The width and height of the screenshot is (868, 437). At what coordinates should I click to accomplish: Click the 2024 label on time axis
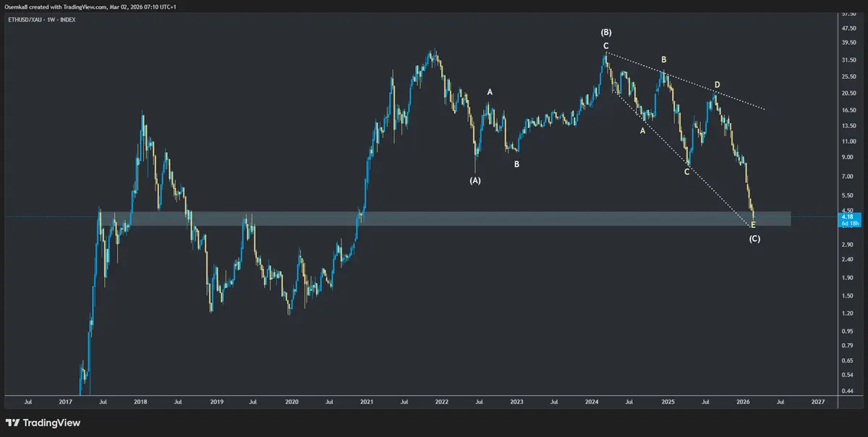click(592, 401)
